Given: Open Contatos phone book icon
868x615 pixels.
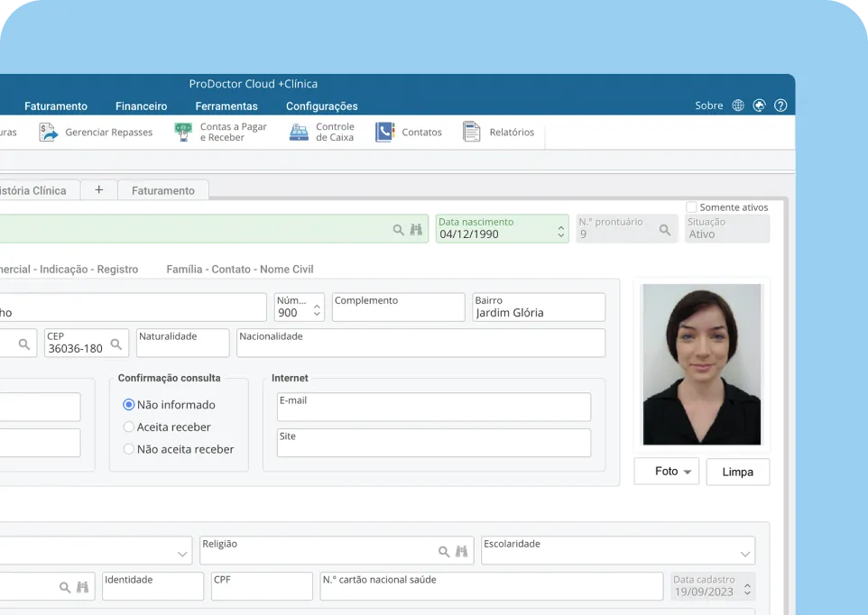Looking at the screenshot, I should click(x=385, y=133).
